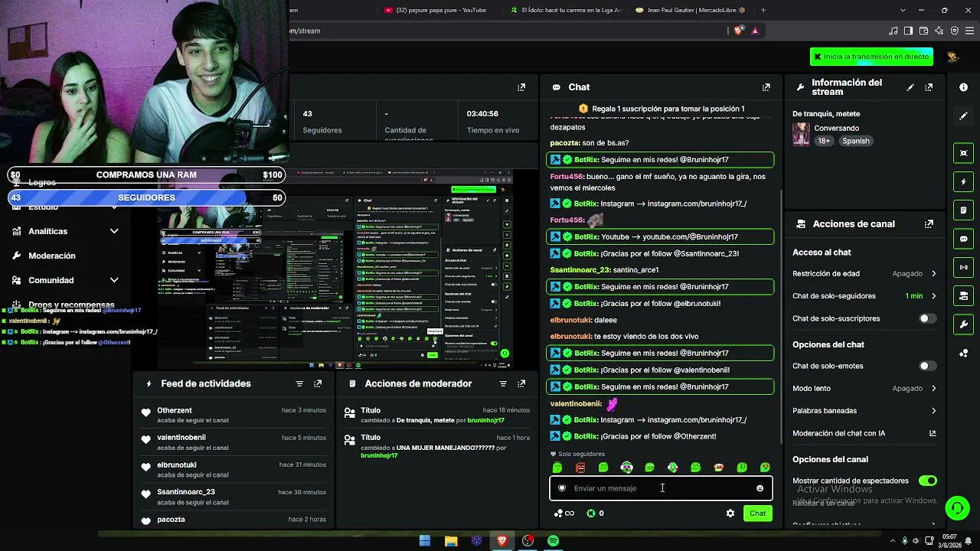The width and height of the screenshot is (980, 551).
Task: Open File Explorer from the taskbar
Action: pyautogui.click(x=451, y=541)
